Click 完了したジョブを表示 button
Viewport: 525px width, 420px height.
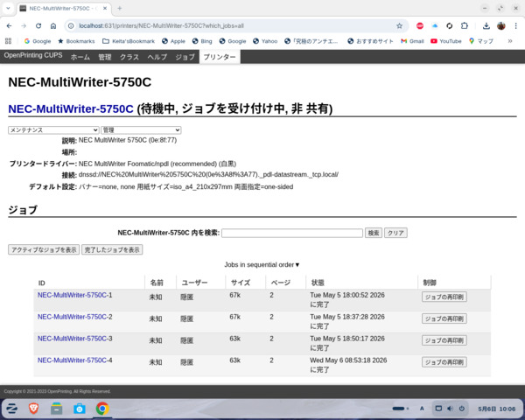click(x=112, y=249)
